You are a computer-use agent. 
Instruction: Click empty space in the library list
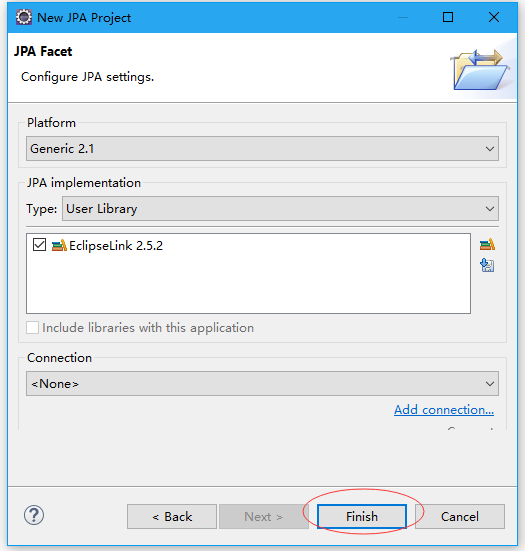pyautogui.click(x=248, y=285)
